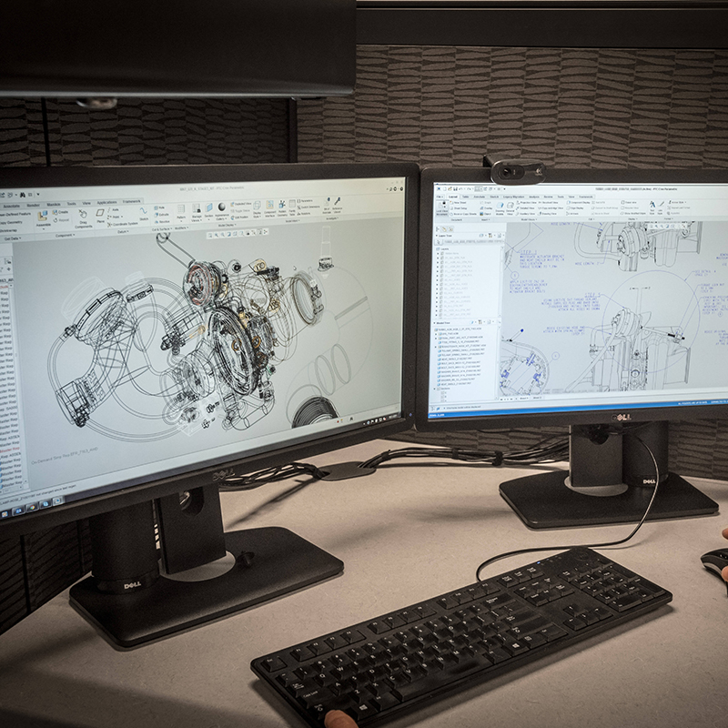Viewport: 728px width, 728px height.
Task: Click the Hole button in ribbon
Action: pos(158,207)
